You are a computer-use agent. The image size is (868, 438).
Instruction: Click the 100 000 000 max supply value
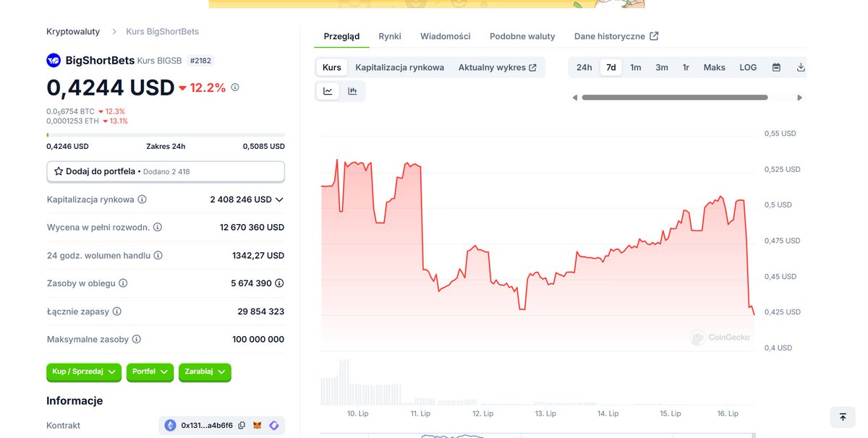[258, 339]
